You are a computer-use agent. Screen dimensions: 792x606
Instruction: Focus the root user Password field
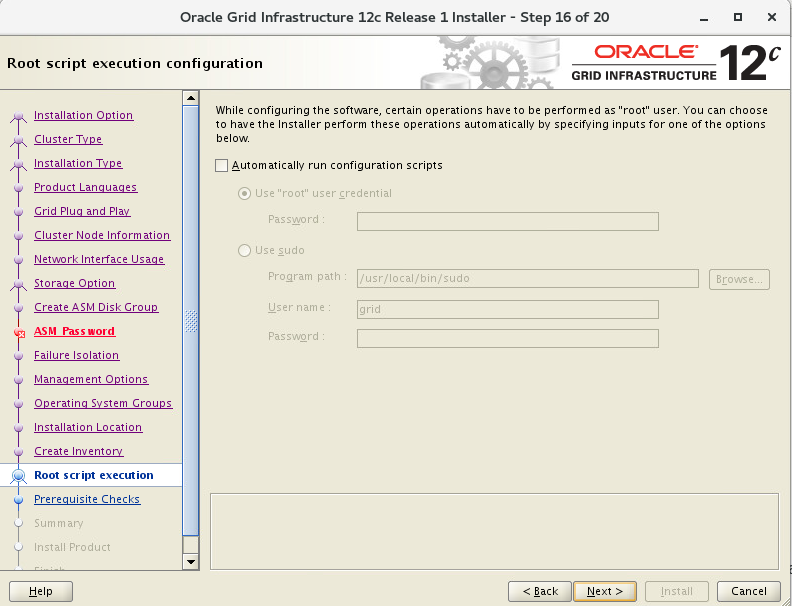coord(508,221)
